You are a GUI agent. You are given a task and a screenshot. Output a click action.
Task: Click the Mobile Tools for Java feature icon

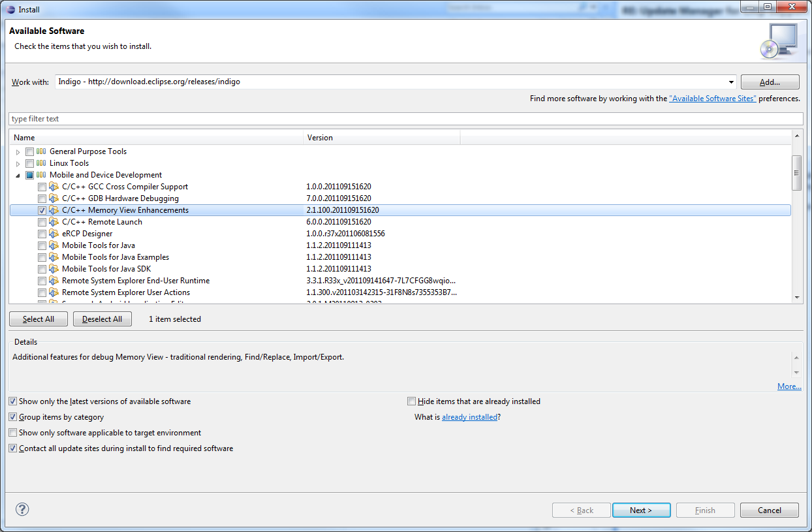tap(54, 245)
